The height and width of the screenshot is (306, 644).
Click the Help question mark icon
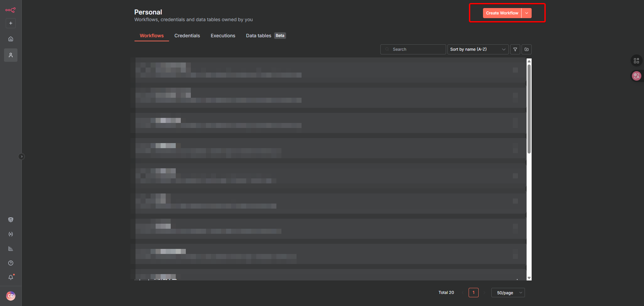(x=11, y=263)
